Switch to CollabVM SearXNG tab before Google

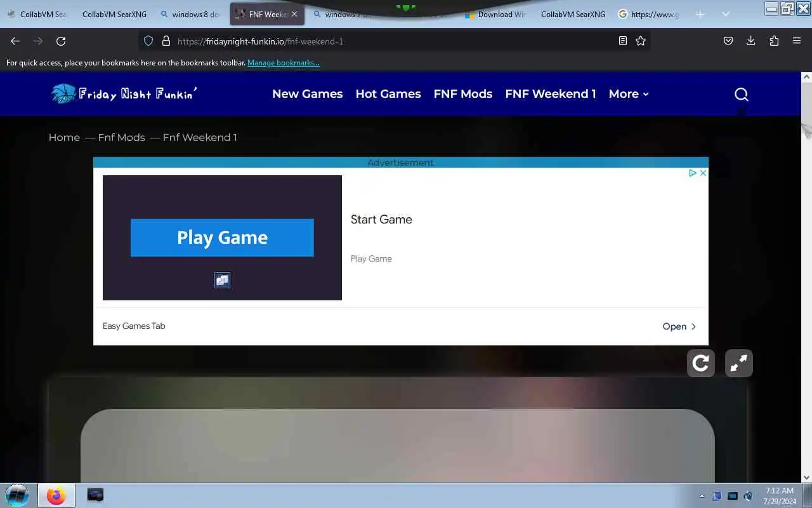pyautogui.click(x=573, y=14)
